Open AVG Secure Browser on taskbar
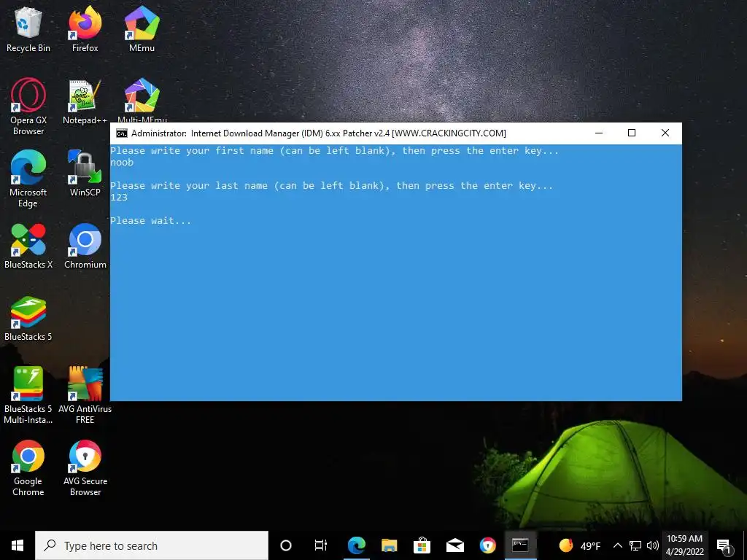The width and height of the screenshot is (747, 560). tap(487, 545)
